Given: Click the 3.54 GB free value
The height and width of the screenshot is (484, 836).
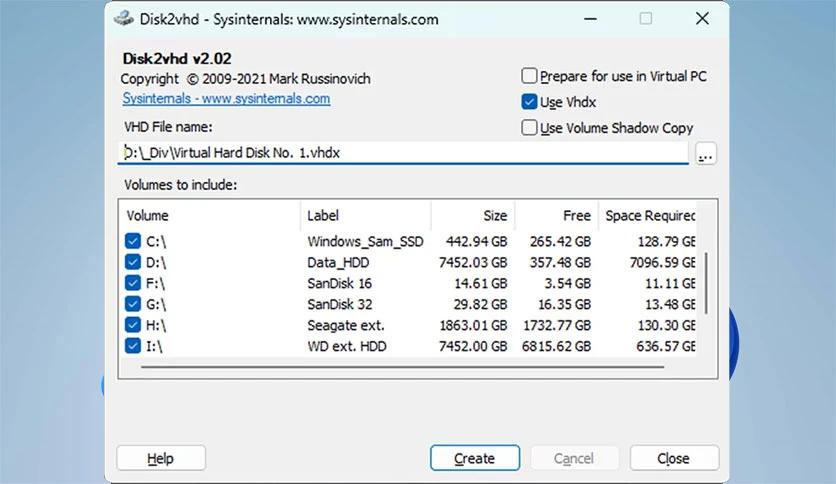Looking at the screenshot, I should pos(567,283).
